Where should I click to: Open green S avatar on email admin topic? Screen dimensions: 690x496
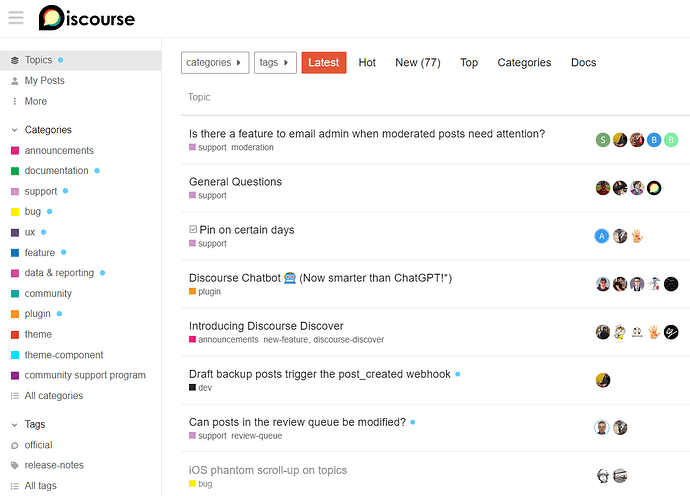(x=602, y=140)
